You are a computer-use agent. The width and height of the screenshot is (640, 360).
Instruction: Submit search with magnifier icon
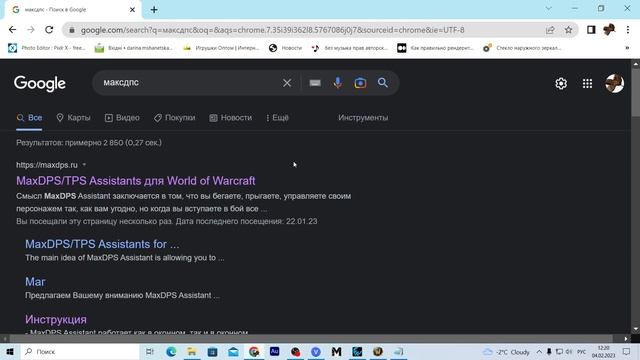[382, 83]
